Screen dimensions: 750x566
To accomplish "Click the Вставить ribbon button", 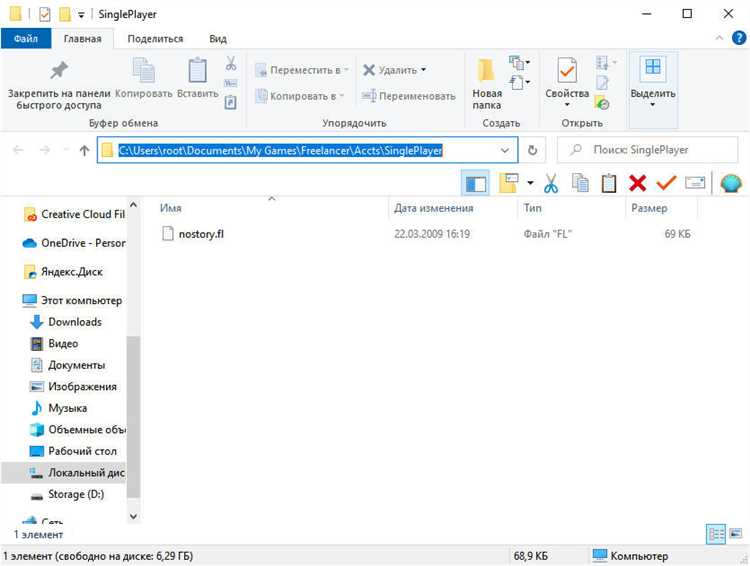I will [198, 78].
